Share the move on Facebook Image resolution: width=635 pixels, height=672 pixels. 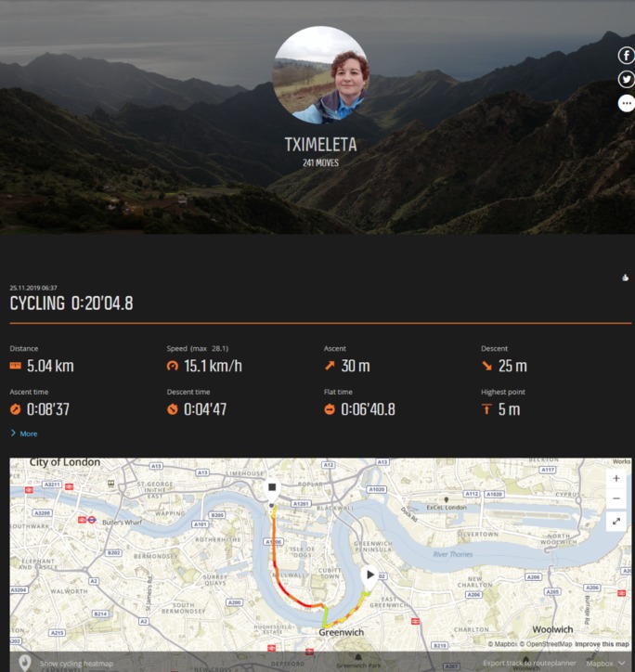[626, 56]
